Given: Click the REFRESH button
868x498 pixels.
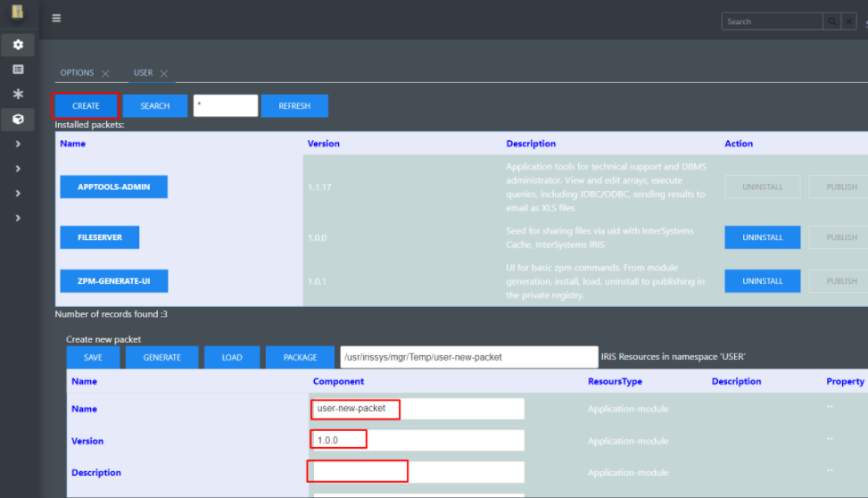Looking at the screenshot, I should coord(294,106).
